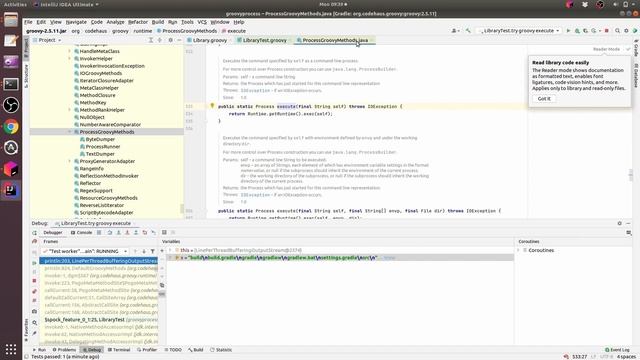
Task: Hide the Project panel with minus icon
Action: click(x=179, y=40)
